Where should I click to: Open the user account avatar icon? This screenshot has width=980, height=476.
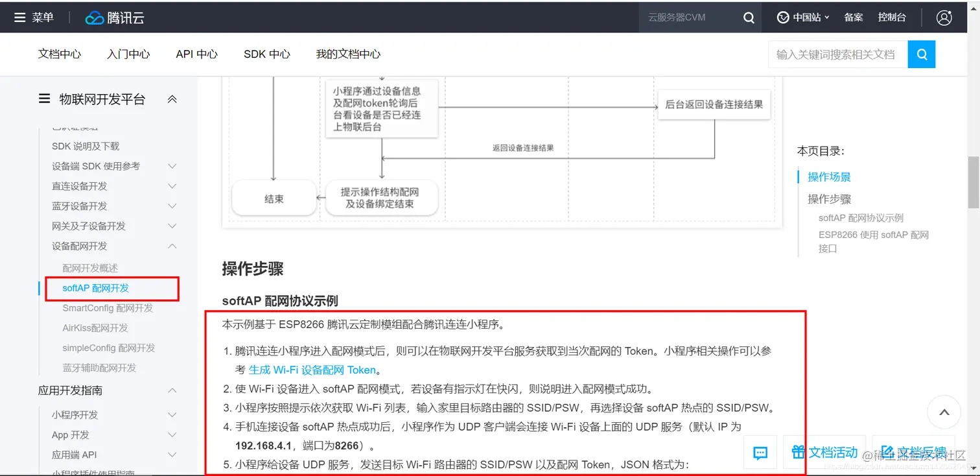944,18
